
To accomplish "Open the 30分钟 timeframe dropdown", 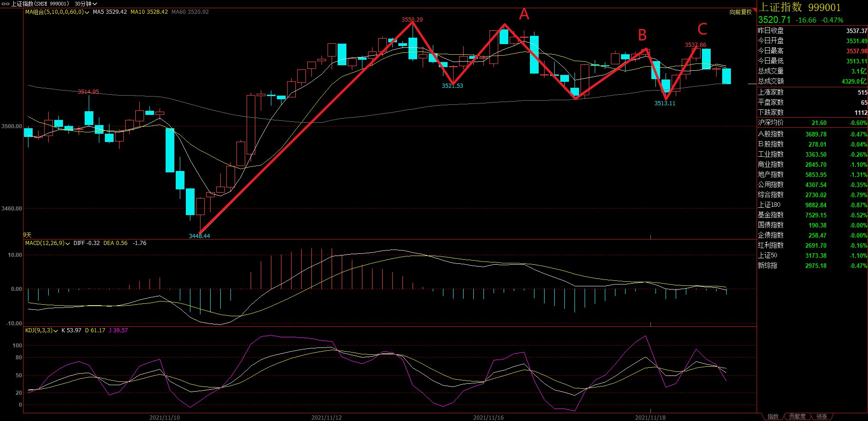I will click(86, 4).
